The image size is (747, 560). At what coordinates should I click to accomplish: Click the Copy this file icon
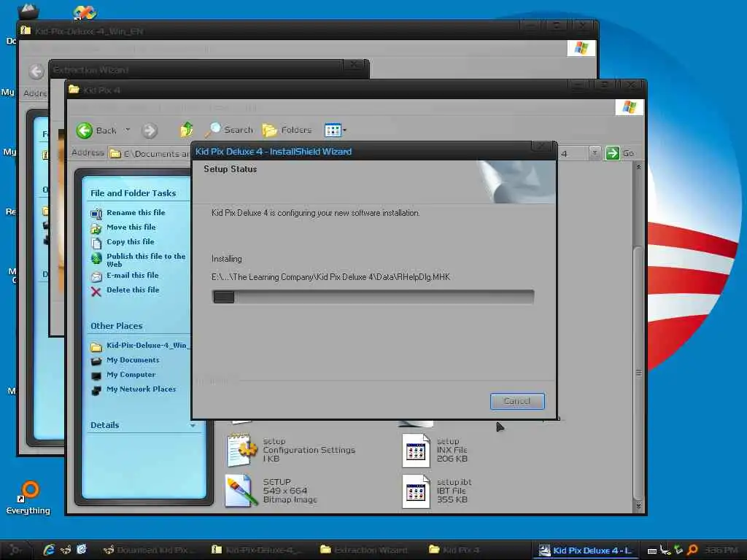pos(96,243)
